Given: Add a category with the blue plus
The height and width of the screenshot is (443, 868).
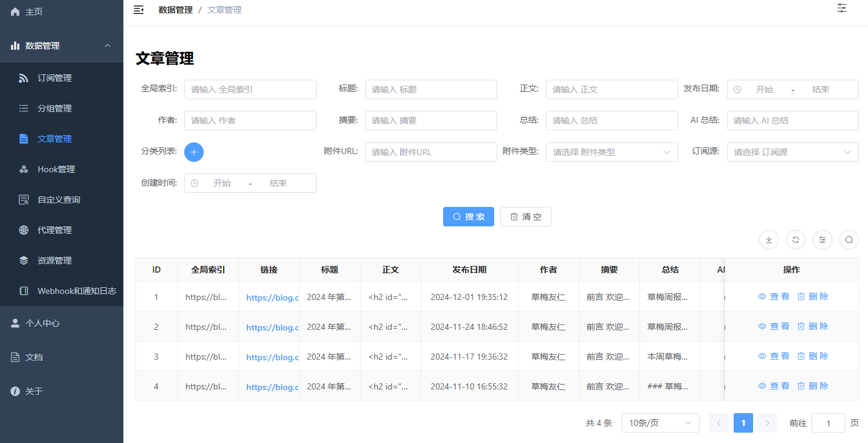Looking at the screenshot, I should (194, 152).
